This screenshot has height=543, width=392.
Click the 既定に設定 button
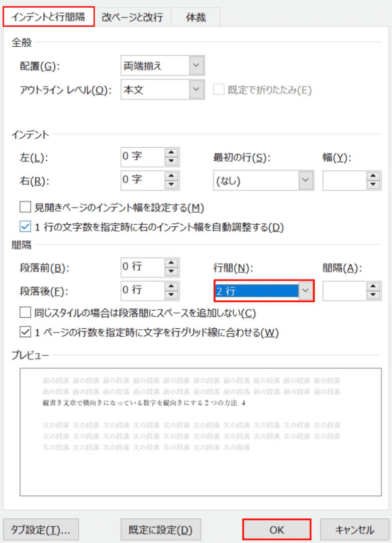(160, 529)
